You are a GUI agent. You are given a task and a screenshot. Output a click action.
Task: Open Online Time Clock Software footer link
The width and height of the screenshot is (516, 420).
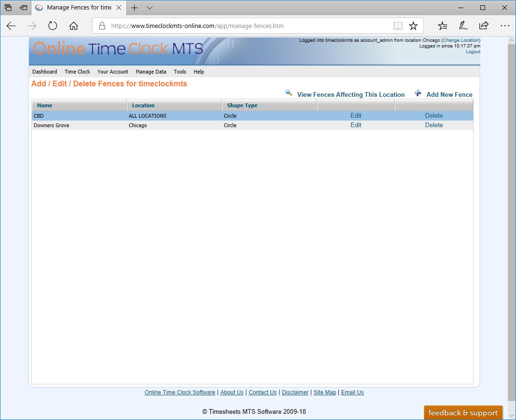[180, 392]
